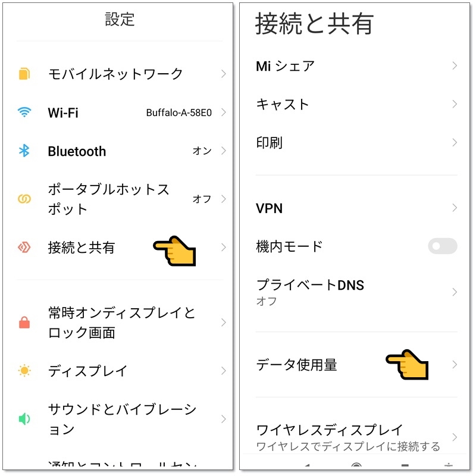
Task: Tap chevron next to プライベートDNS
Action: [454, 292]
